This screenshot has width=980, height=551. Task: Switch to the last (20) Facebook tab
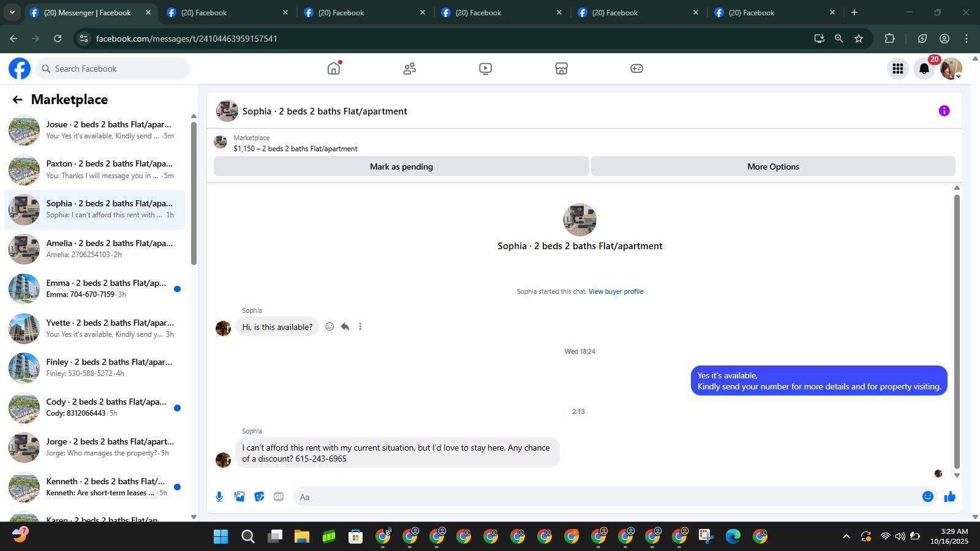coord(774,12)
